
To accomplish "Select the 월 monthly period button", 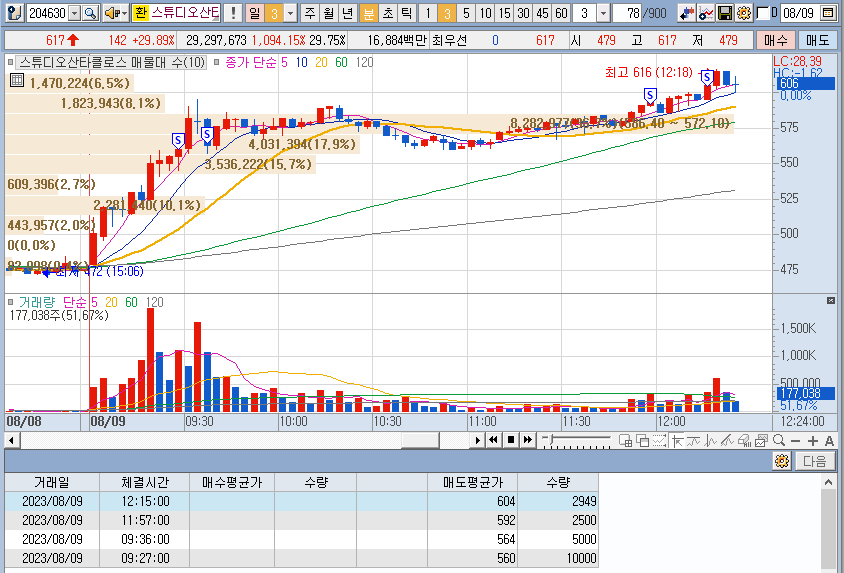I will [328, 13].
